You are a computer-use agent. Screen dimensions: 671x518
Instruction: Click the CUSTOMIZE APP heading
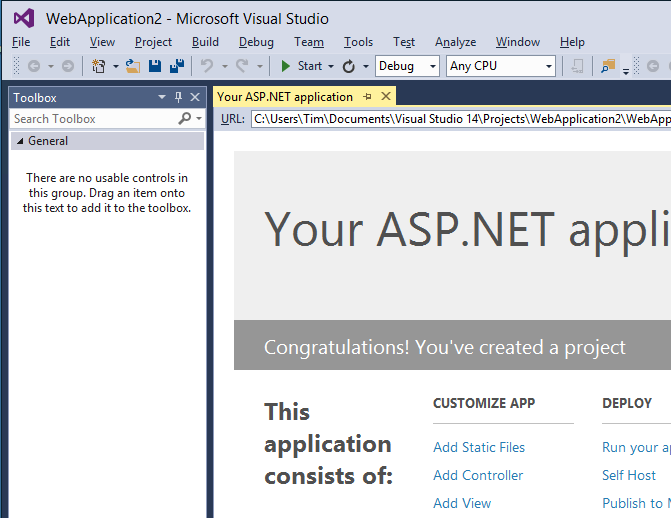[484, 403]
